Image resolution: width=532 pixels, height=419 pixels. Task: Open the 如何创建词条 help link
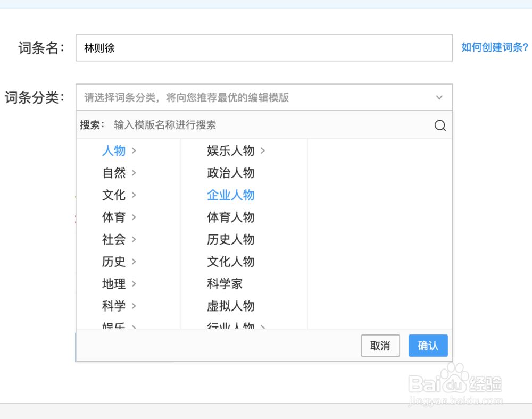494,47
